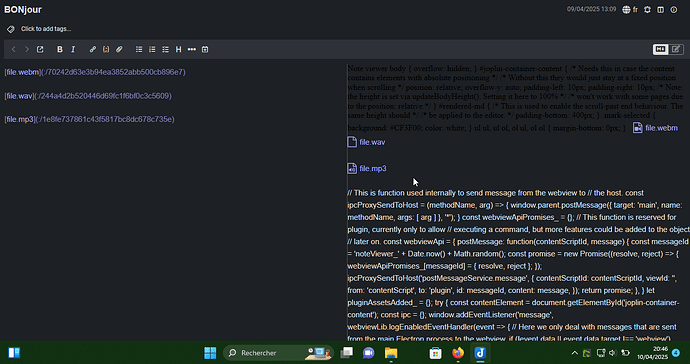Switch to Markdown editor mode

661,49
